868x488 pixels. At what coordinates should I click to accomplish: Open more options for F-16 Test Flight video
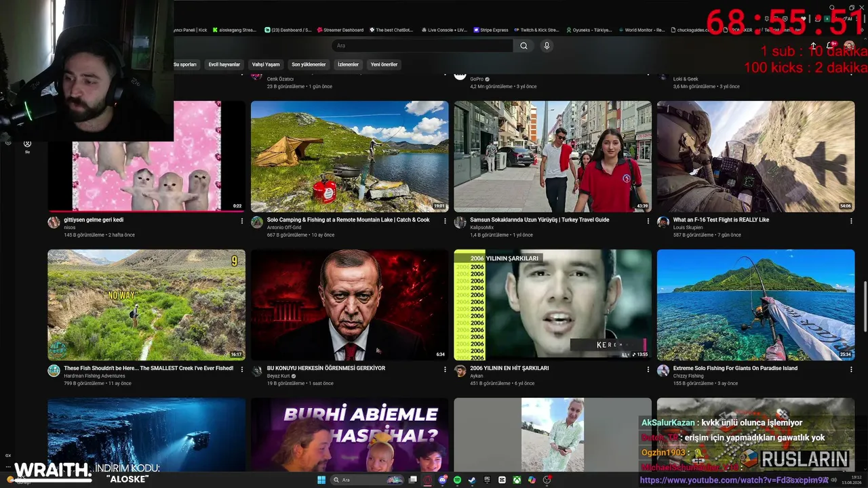[x=851, y=221]
